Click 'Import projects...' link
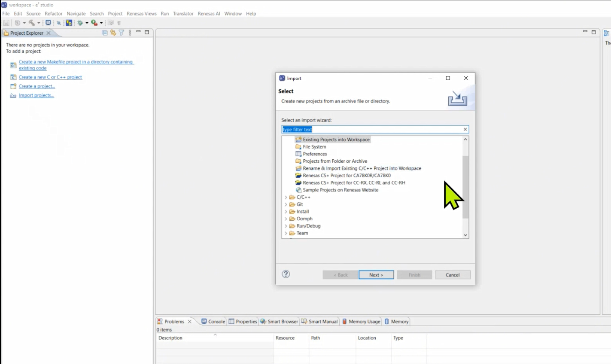The image size is (611, 364). pos(36,95)
